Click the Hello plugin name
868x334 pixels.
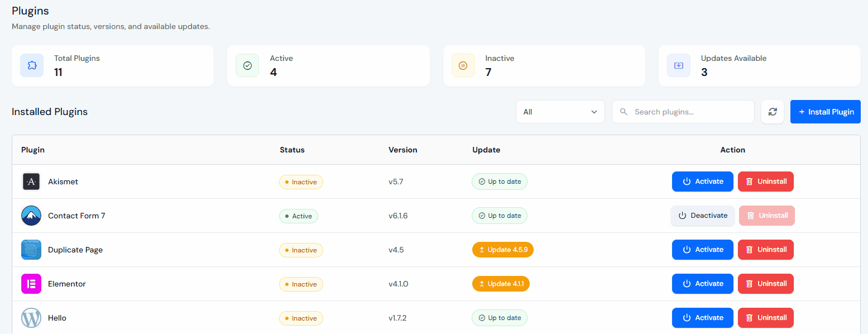point(57,318)
